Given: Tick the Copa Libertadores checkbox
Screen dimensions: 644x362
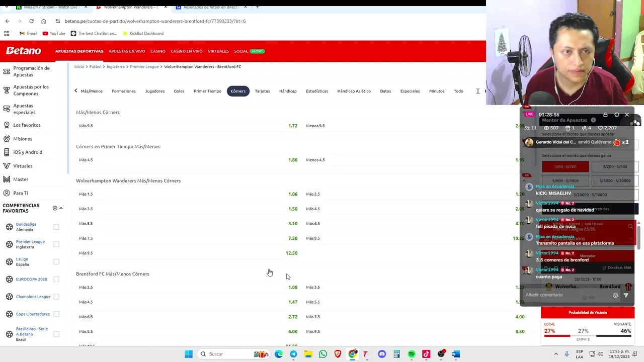Looking at the screenshot, I should [x=56, y=314].
